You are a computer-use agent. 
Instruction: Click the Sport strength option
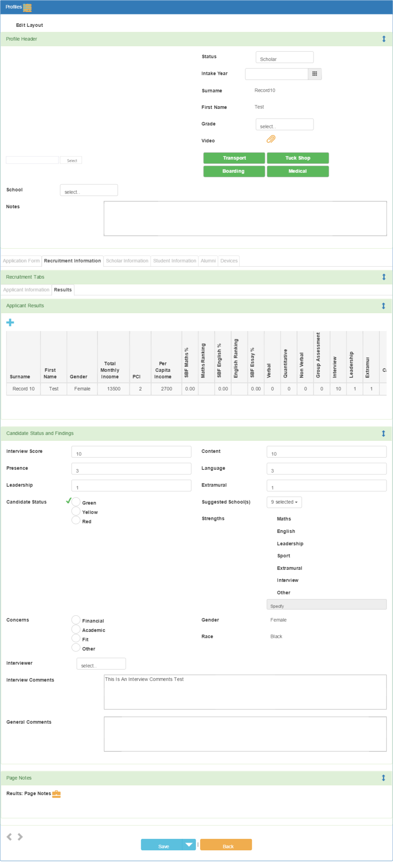point(284,556)
